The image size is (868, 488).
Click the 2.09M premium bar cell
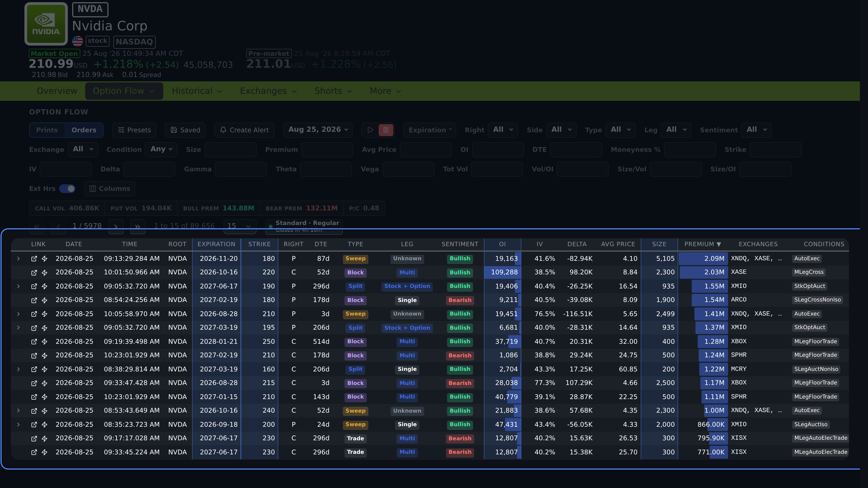(703, 259)
